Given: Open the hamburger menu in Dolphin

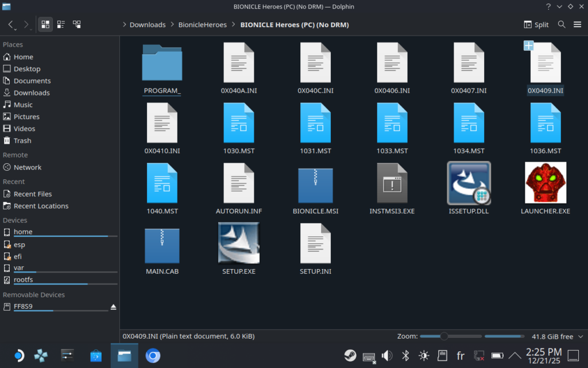Looking at the screenshot, I should [x=577, y=25].
